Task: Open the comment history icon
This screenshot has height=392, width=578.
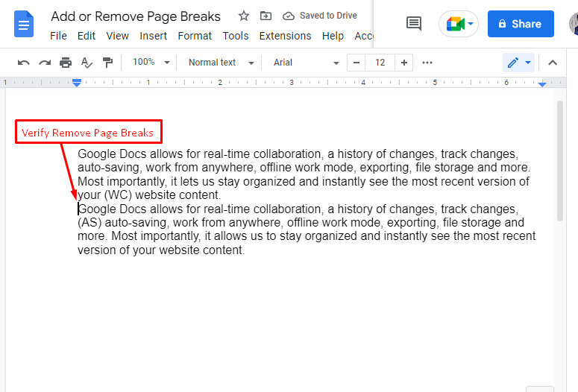Action: (414, 24)
